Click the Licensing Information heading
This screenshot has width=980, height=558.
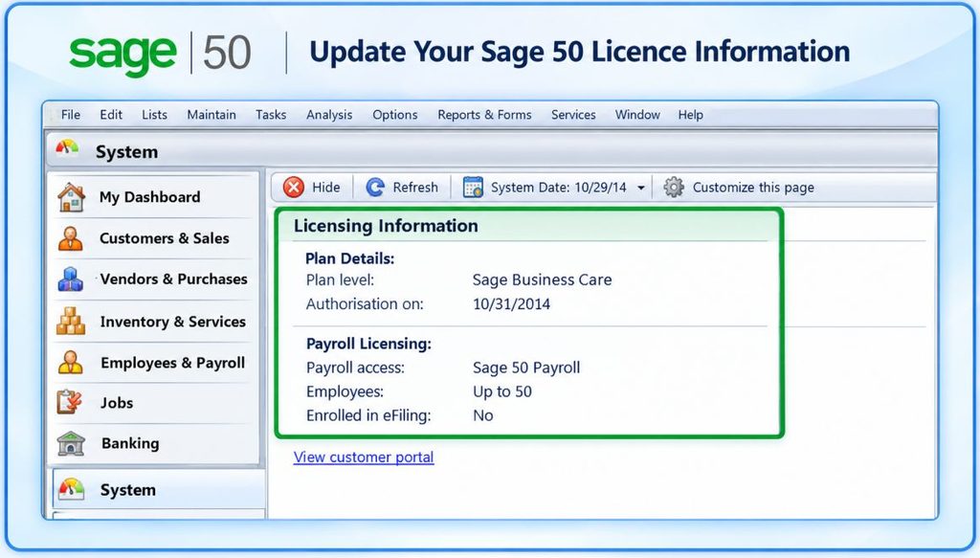coord(386,226)
